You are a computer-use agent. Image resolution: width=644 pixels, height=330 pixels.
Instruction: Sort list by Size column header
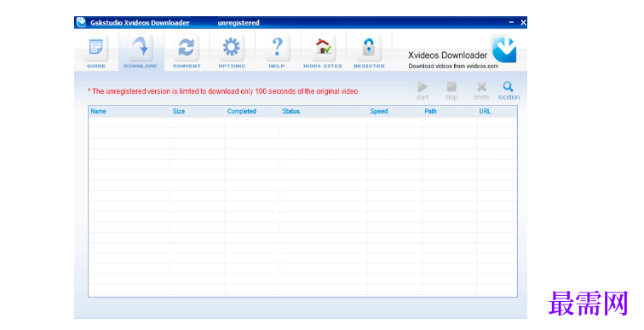pos(197,112)
